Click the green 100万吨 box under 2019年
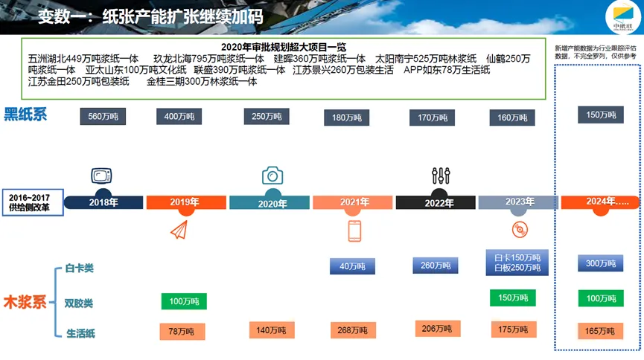 click(184, 302)
